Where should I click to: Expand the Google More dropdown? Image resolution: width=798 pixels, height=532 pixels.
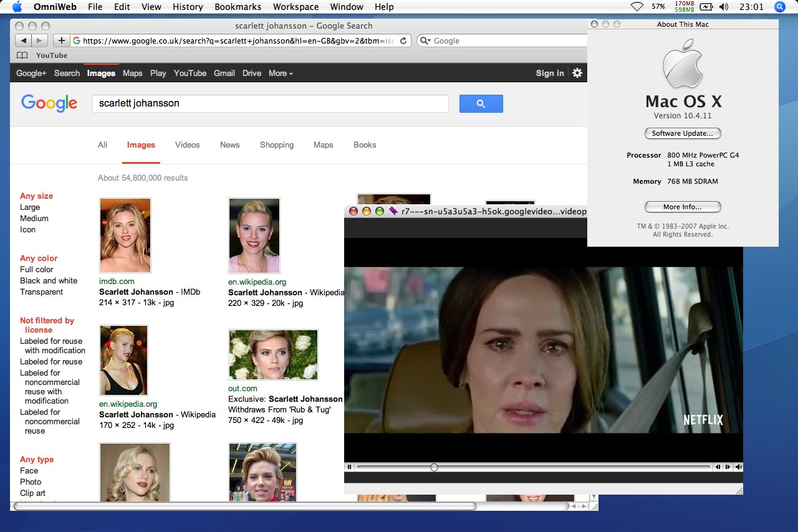281,73
